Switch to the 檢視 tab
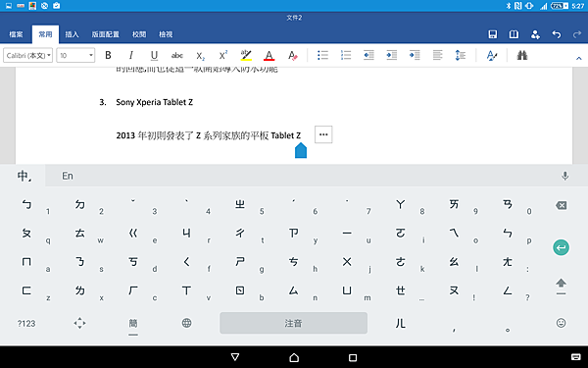This screenshot has width=588, height=368. [x=166, y=34]
